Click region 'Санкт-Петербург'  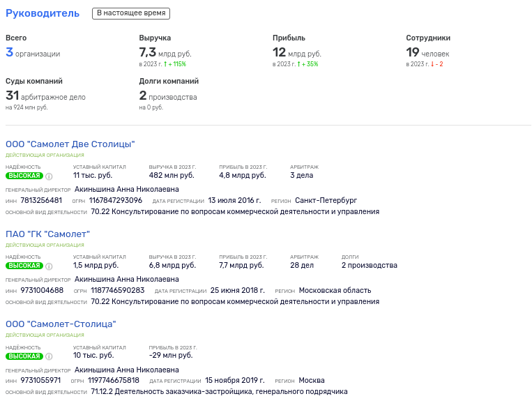point(326,201)
